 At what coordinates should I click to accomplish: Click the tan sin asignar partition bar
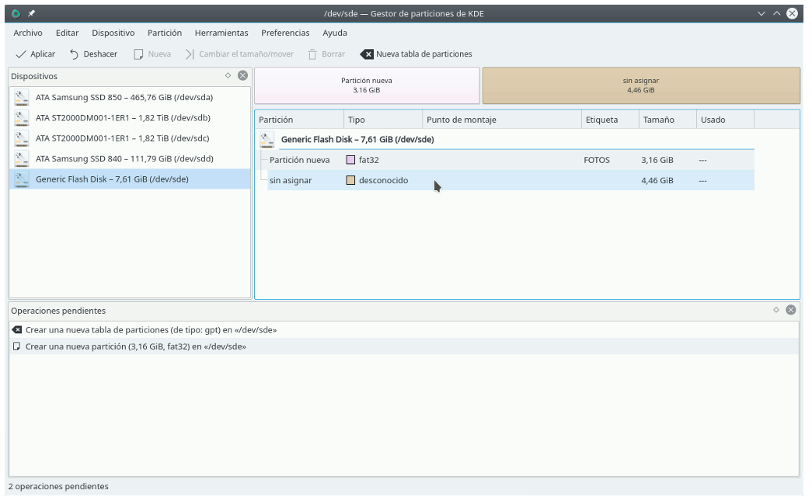click(640, 85)
